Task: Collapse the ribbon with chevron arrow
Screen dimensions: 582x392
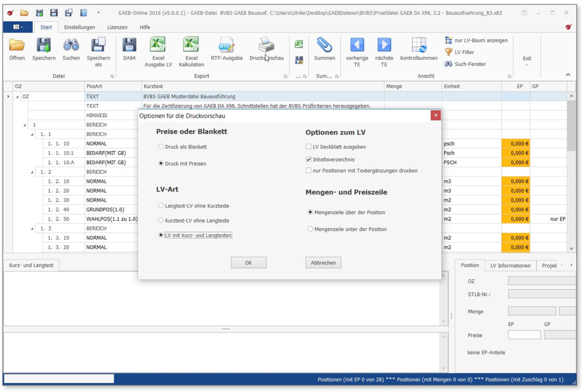Action: 568,75
